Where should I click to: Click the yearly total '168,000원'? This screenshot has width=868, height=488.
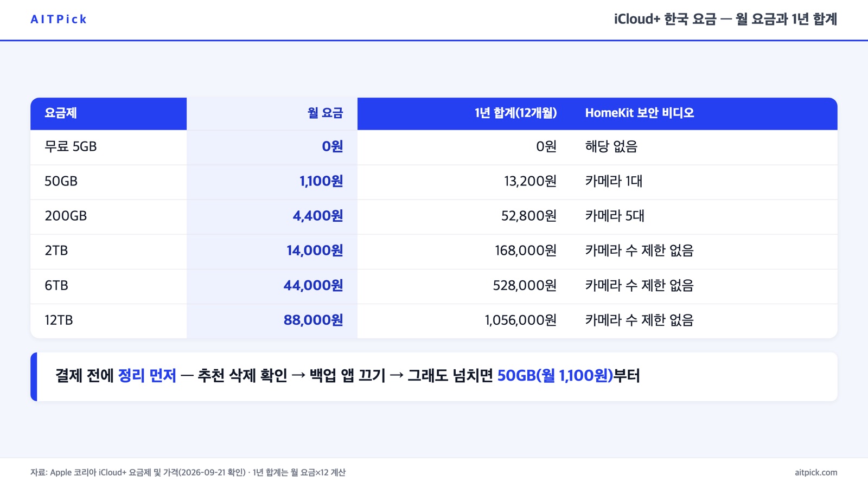tap(526, 251)
